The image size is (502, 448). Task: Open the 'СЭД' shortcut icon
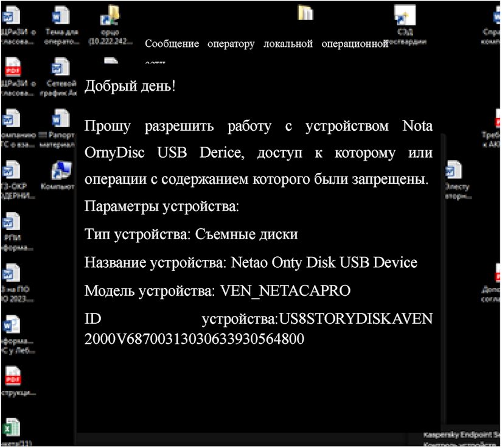pos(402,17)
